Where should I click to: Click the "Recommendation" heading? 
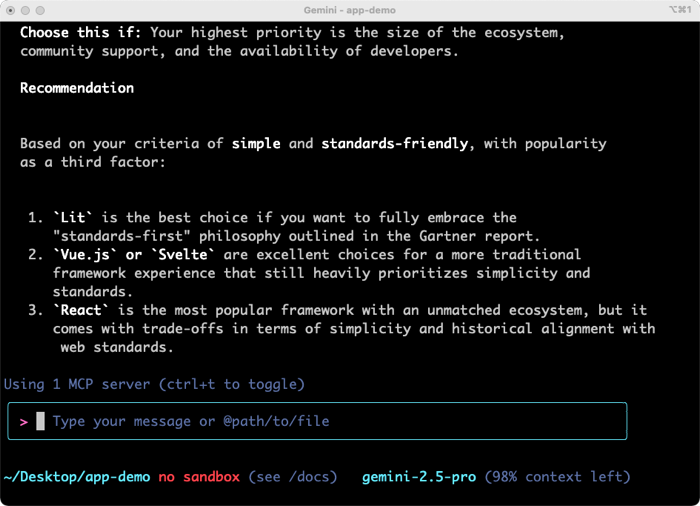[77, 88]
